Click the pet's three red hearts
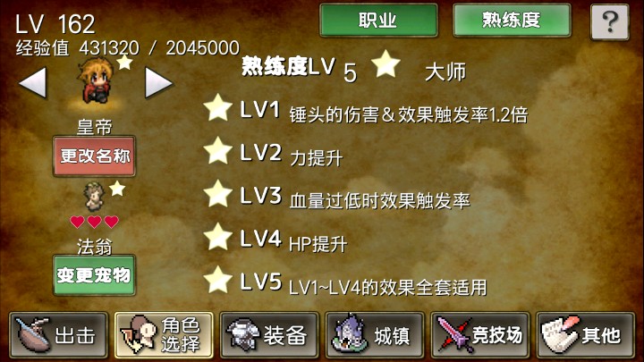The width and height of the screenshot is (644, 362). point(95,222)
